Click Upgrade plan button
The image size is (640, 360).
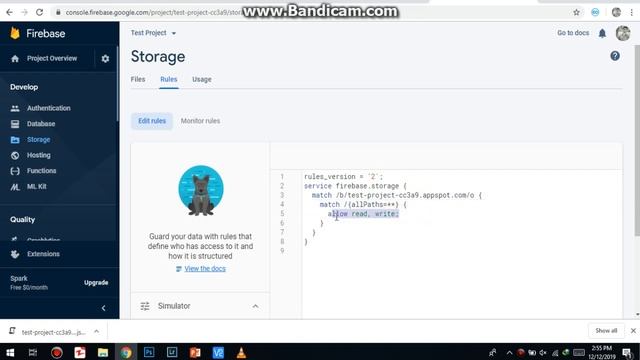(x=96, y=282)
